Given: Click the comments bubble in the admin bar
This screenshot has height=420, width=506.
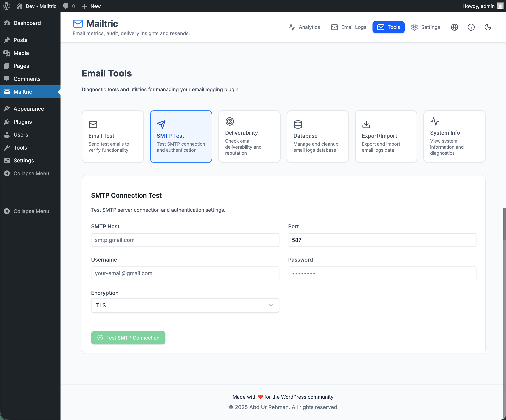Looking at the screenshot, I should tap(66, 6).
